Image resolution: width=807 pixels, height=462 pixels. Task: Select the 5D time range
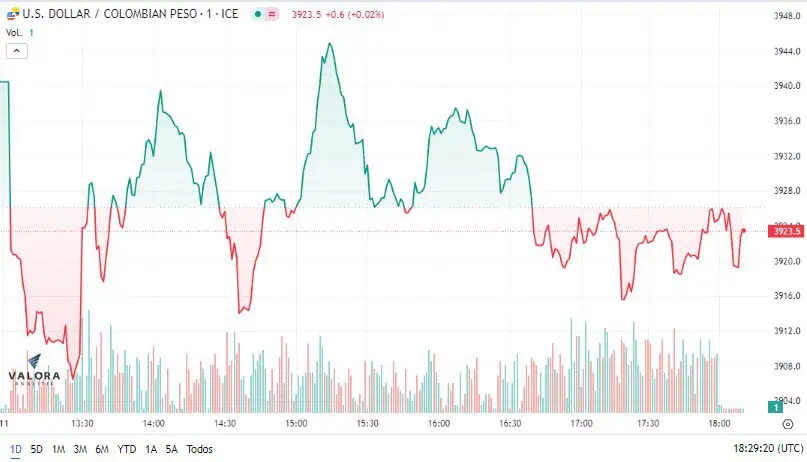[37, 449]
